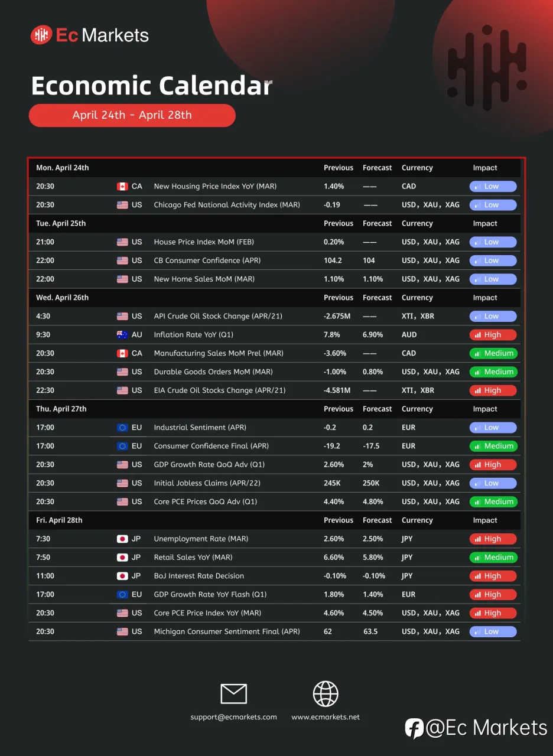553x756 pixels.
Task: Click GDP Growth Rate QoQ Adv (Q1) text
Action: 210,465
